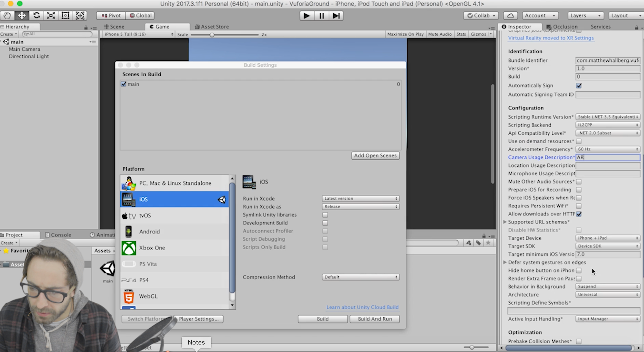Viewport: 644px width, 352px height.
Task: Enable the Development Build checkbox
Action: point(325,223)
